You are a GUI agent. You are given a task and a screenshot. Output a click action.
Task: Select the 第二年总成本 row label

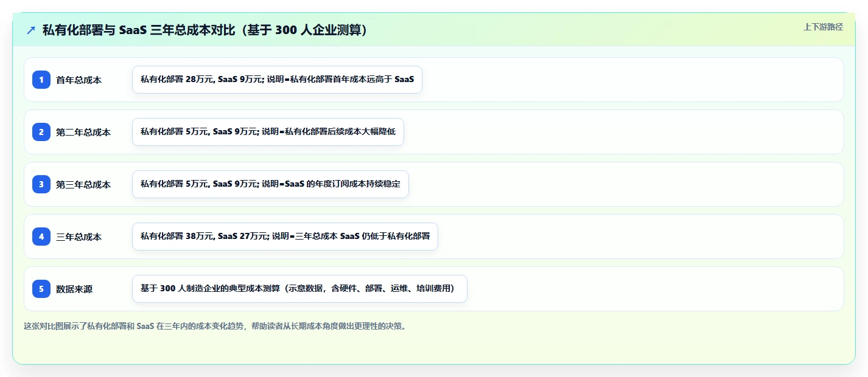pyautogui.click(x=83, y=132)
